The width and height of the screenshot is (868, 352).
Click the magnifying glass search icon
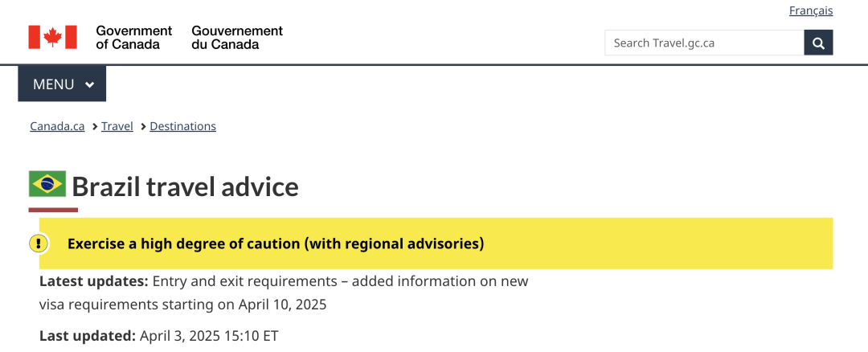pos(818,43)
